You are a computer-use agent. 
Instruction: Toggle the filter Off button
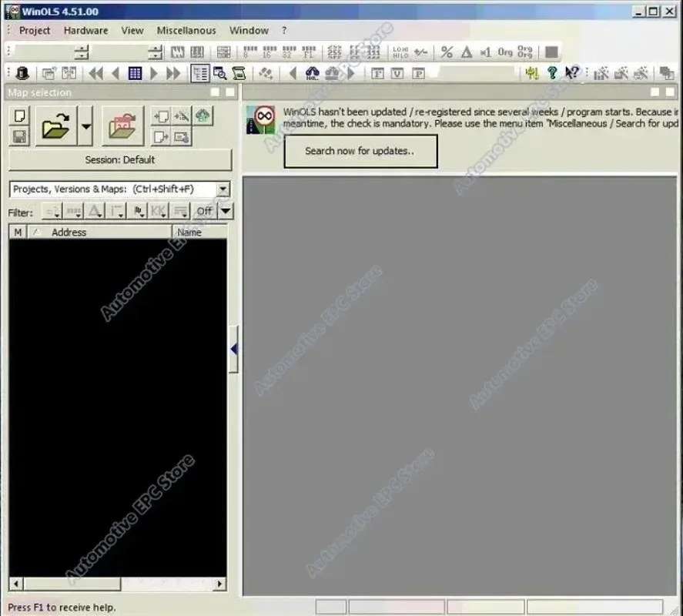[x=204, y=211]
